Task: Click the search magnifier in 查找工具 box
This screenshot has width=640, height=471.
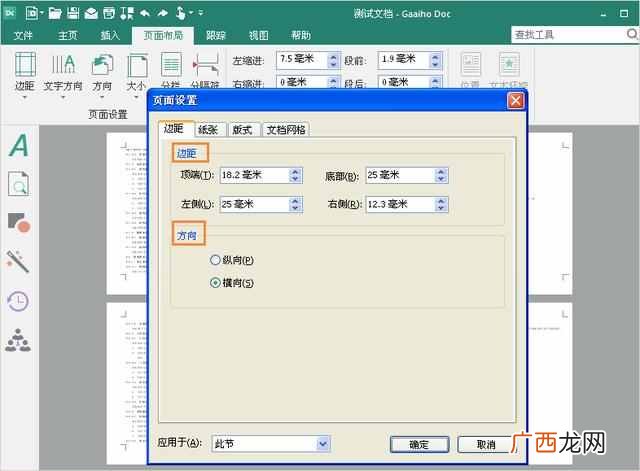Action: click(x=632, y=34)
